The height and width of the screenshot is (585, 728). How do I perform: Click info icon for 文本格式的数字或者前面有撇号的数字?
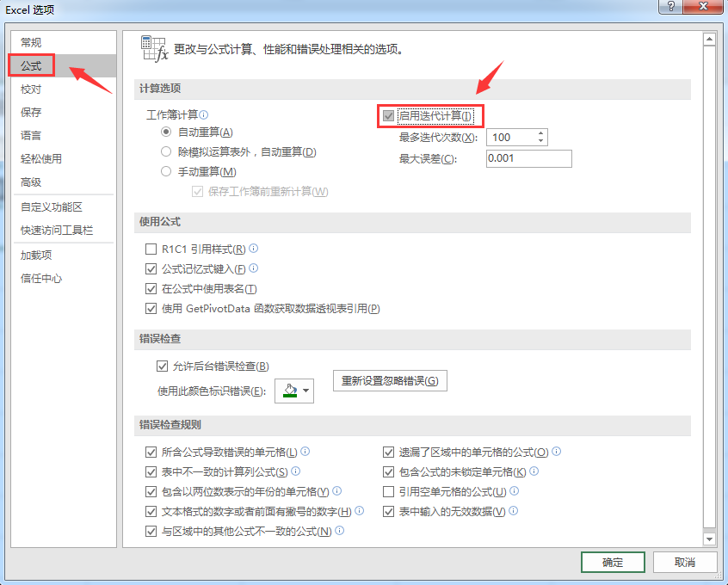click(x=360, y=511)
